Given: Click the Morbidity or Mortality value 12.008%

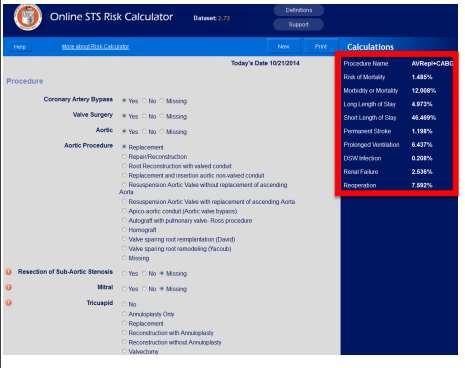Looking at the screenshot, I should pos(424,91).
